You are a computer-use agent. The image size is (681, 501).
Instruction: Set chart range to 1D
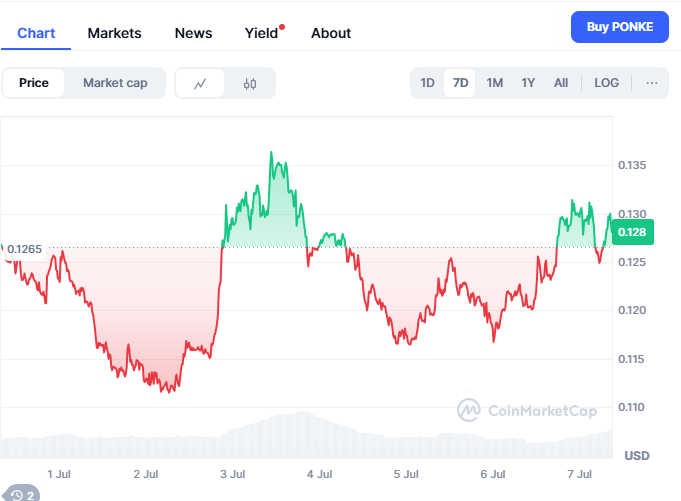click(427, 83)
